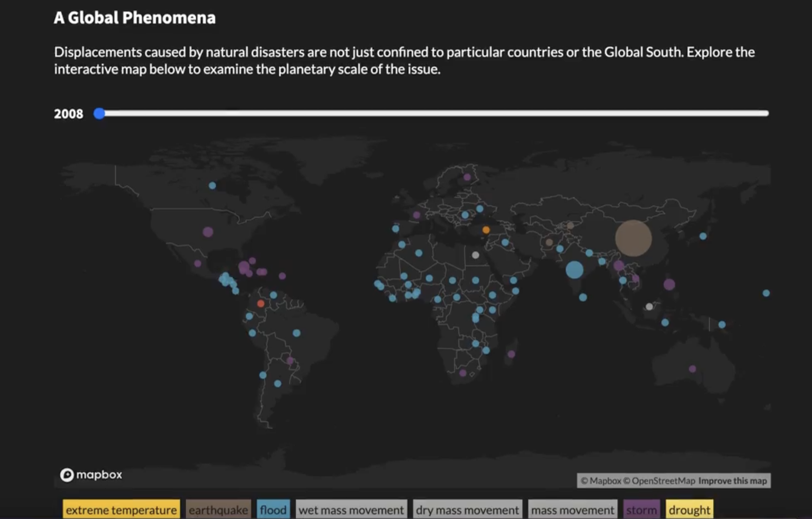Click the purple storm marker in Australia

pos(692,369)
